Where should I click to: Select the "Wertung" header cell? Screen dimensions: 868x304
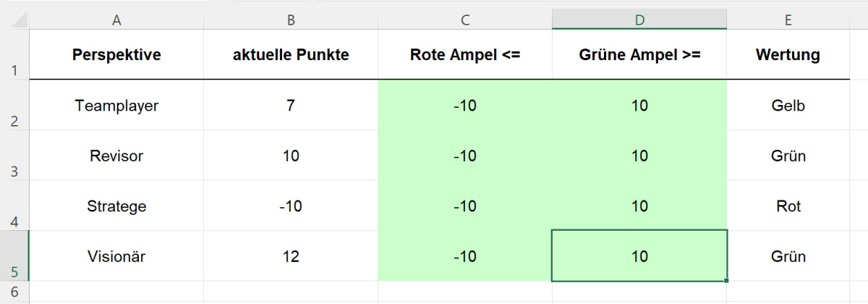[x=788, y=55]
